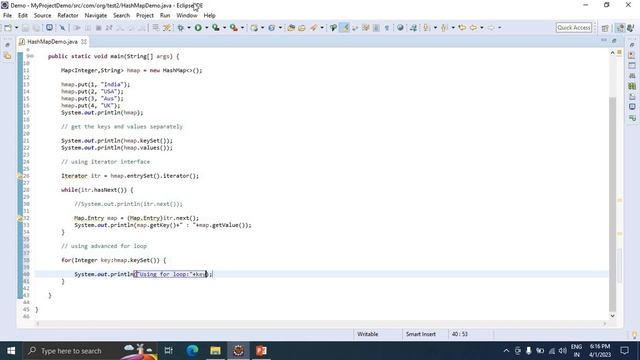Switch to the Java perspective icon

point(620,28)
